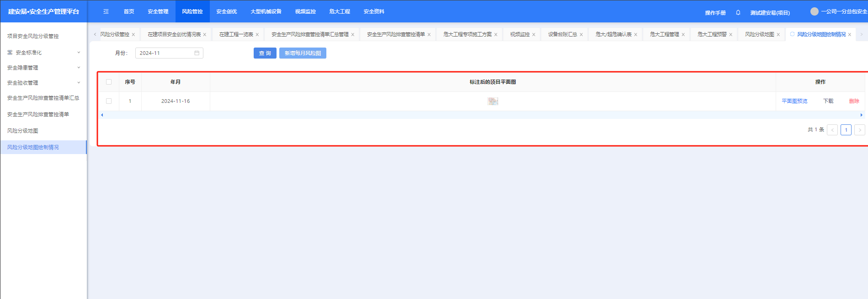The image size is (868, 299).
Task: Click the 查询 button
Action: click(x=265, y=53)
